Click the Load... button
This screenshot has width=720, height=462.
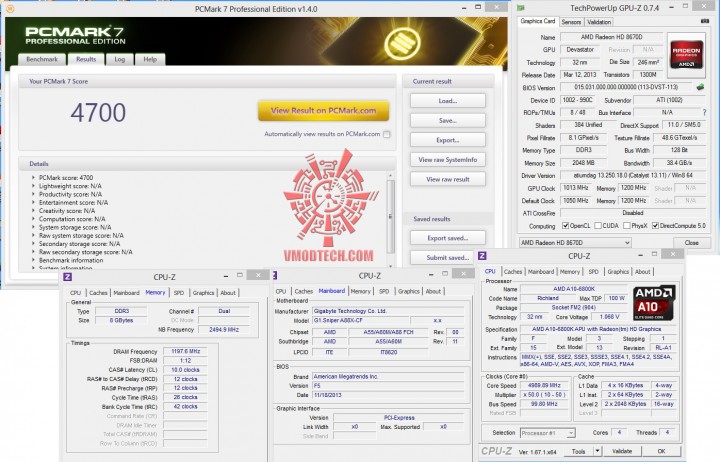[x=448, y=101]
